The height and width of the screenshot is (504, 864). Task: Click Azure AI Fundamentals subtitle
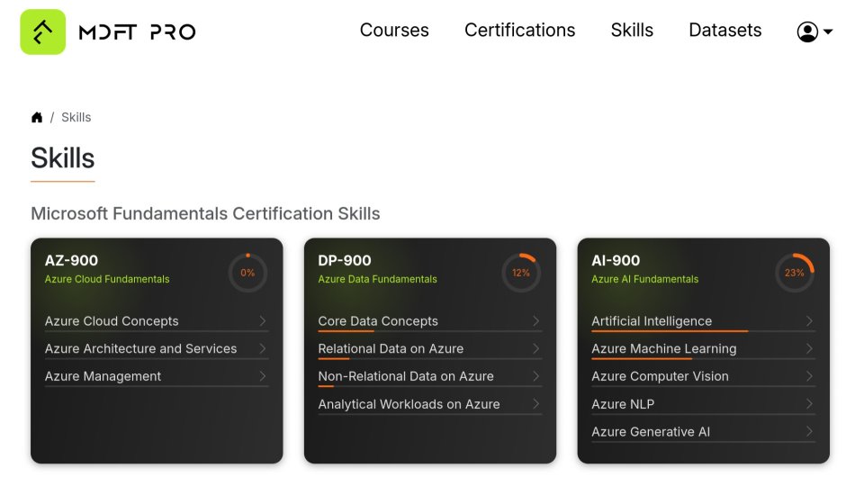(644, 279)
